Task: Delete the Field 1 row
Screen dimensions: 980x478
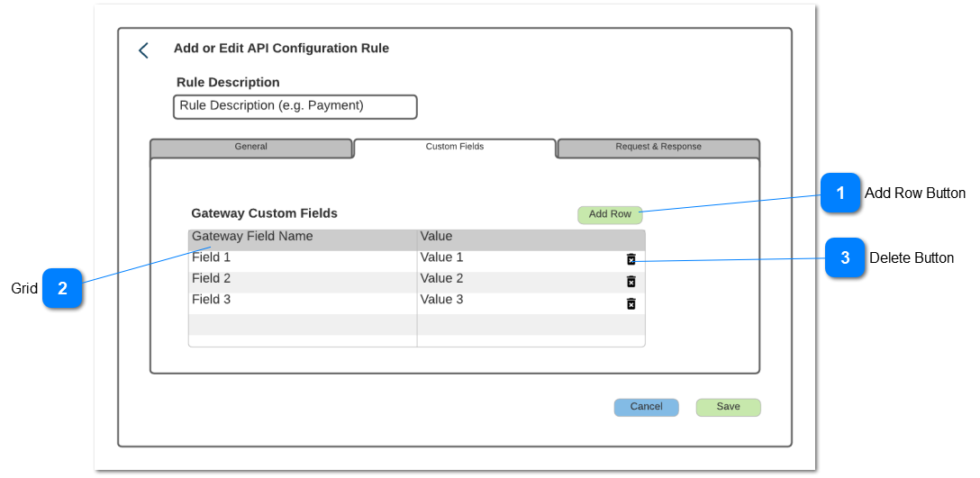Action: (631, 259)
